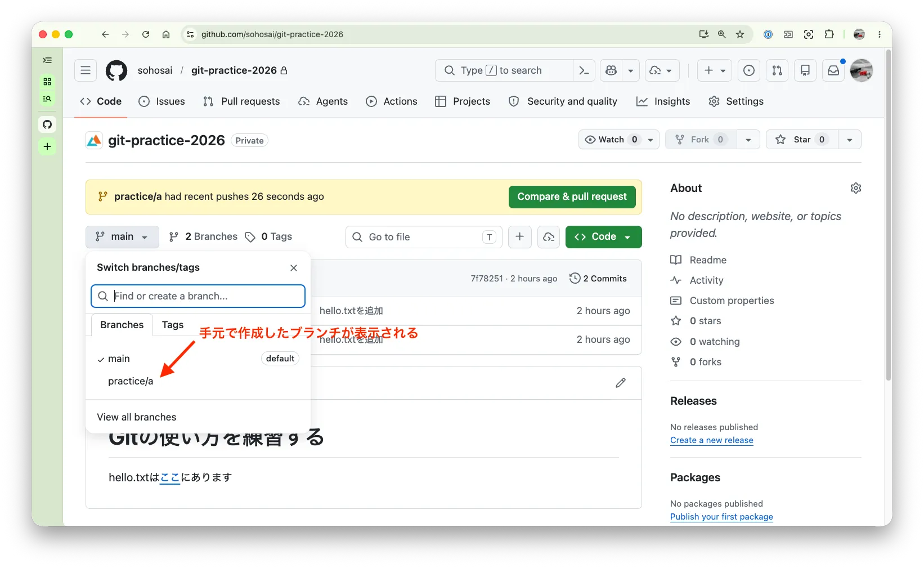Image resolution: width=924 pixels, height=568 pixels.
Task: Open the command palette icon in search bar
Action: tap(584, 70)
